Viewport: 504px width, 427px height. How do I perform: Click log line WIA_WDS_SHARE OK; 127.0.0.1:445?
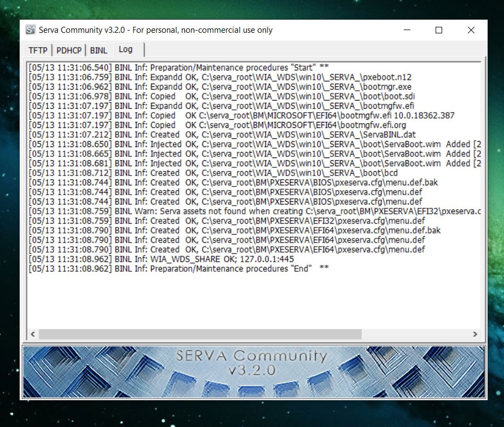161,259
